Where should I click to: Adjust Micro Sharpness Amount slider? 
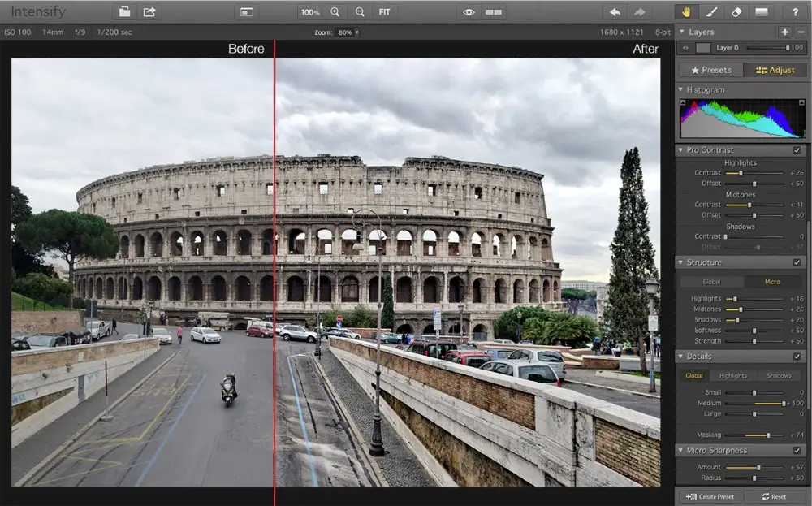[754, 467]
